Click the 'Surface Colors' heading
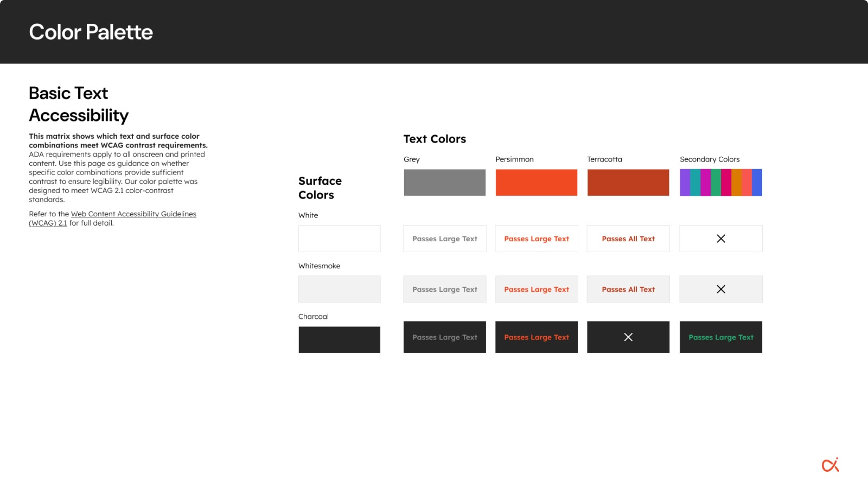 coord(320,188)
